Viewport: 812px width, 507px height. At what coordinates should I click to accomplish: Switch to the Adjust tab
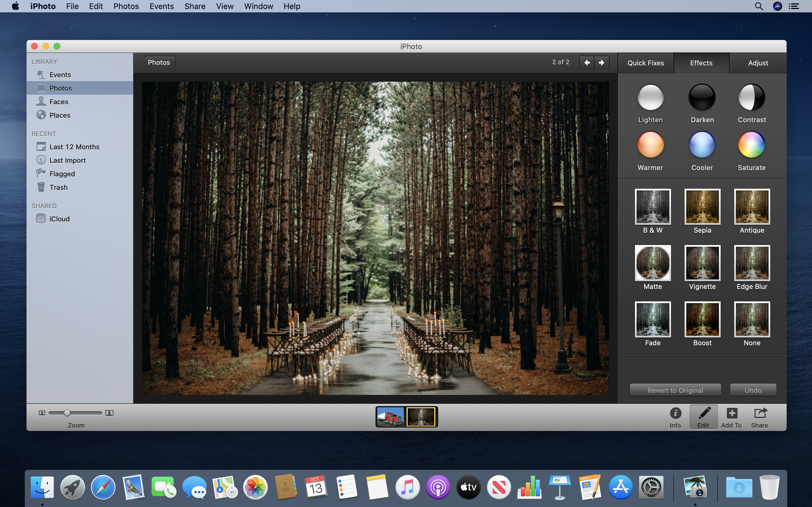click(758, 63)
